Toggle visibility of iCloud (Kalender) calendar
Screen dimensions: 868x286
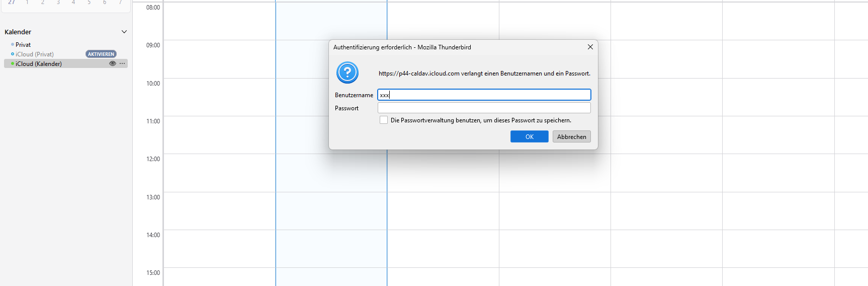pyautogui.click(x=113, y=63)
